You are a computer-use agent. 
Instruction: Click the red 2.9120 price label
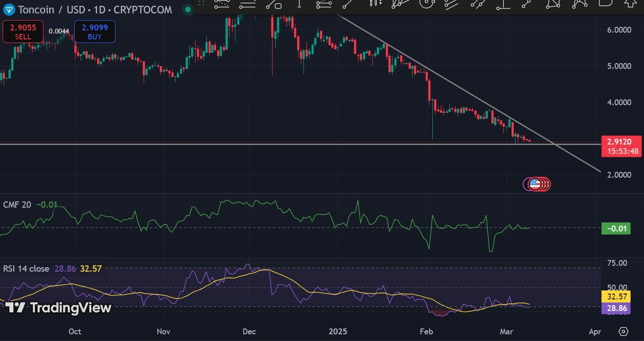tap(621, 141)
